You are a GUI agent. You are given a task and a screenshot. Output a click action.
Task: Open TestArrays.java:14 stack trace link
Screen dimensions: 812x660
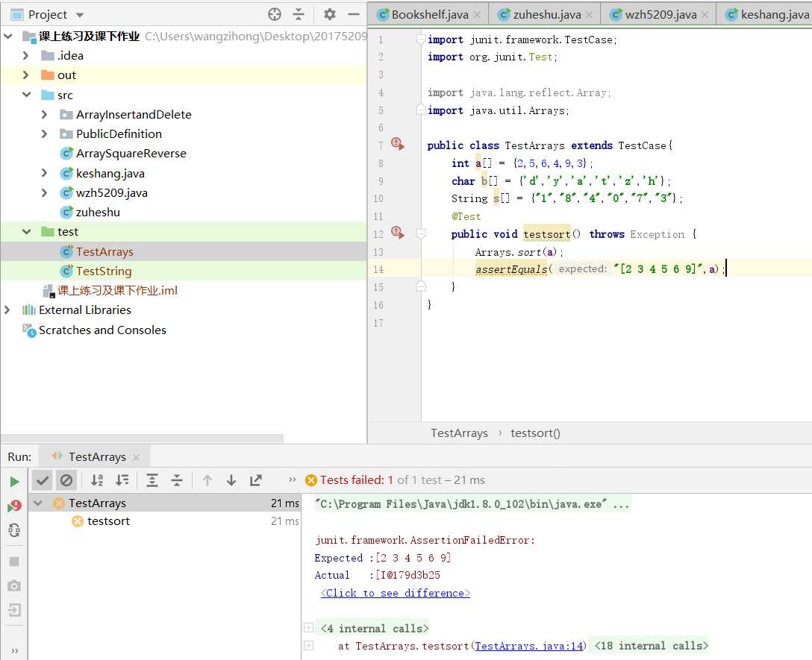(530, 646)
